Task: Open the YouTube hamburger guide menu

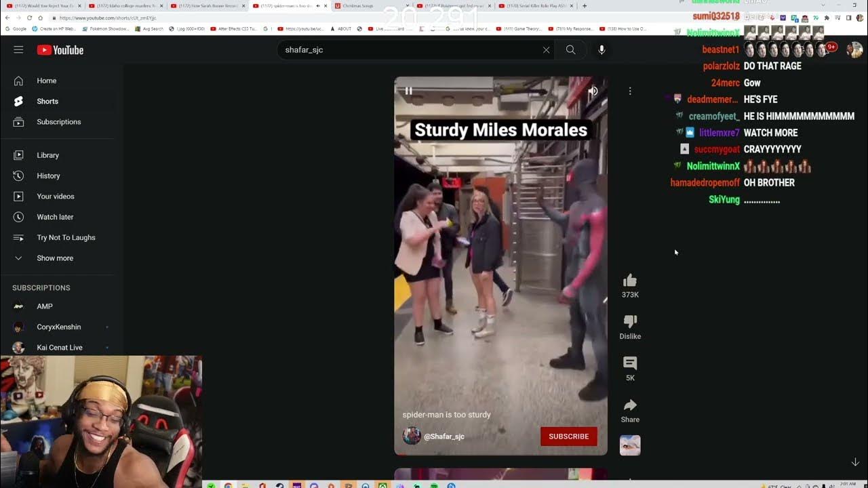Action: click(18, 49)
